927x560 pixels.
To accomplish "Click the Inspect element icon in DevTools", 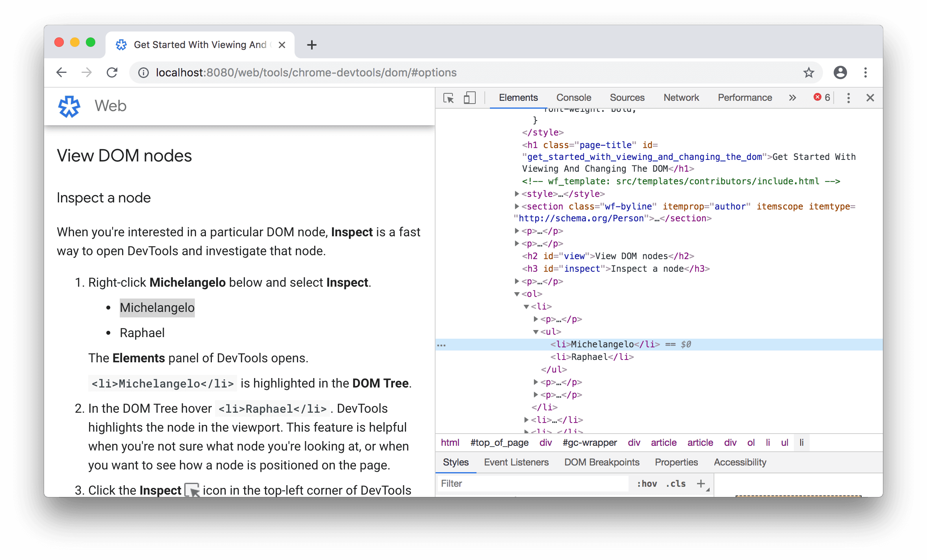I will point(449,97).
